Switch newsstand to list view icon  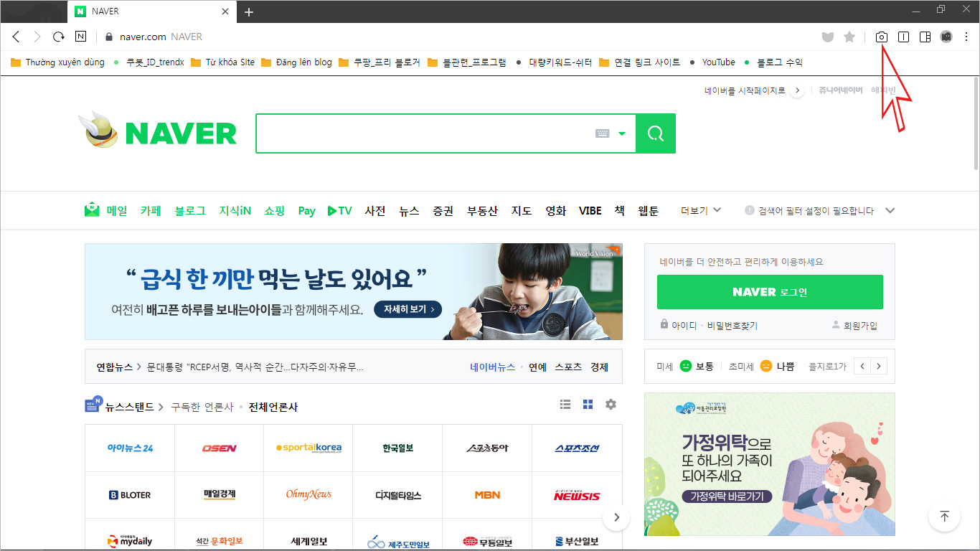pos(565,405)
